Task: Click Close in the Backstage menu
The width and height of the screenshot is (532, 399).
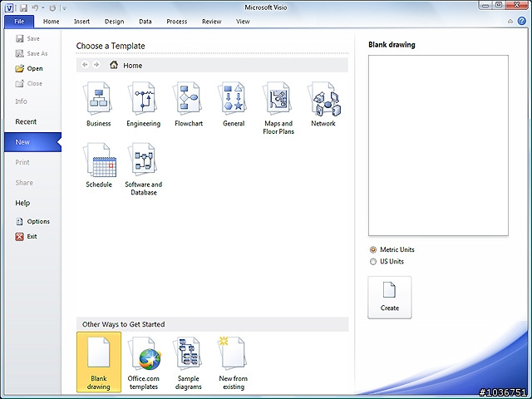Action: coord(29,83)
